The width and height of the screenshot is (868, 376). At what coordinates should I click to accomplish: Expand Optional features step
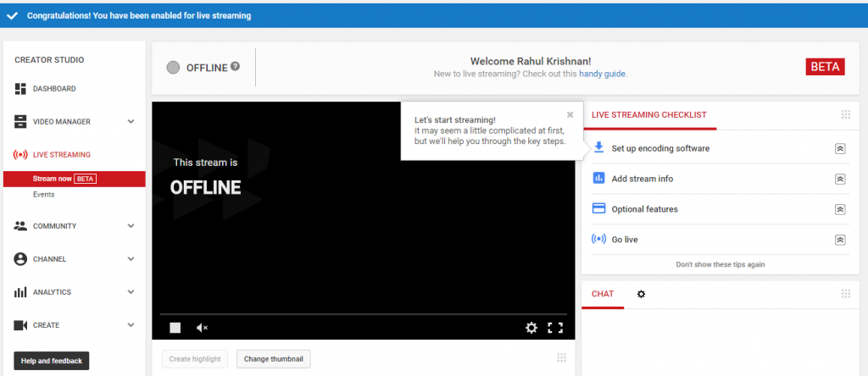(840, 209)
